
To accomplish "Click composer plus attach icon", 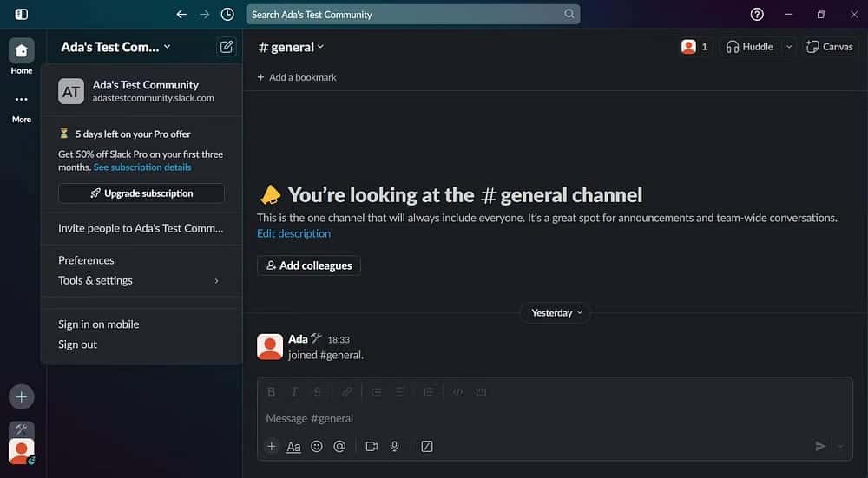I will 271,447.
